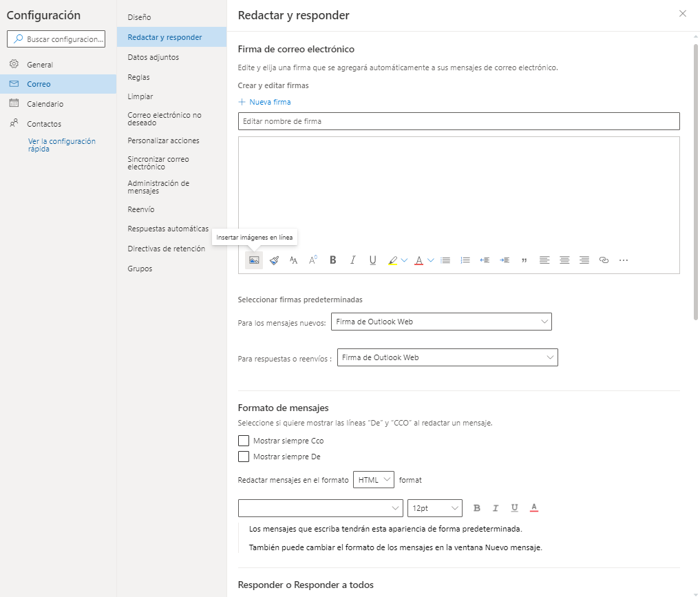The height and width of the screenshot is (597, 700).
Task: Open Administración de mensajes settings
Action: tap(171, 187)
